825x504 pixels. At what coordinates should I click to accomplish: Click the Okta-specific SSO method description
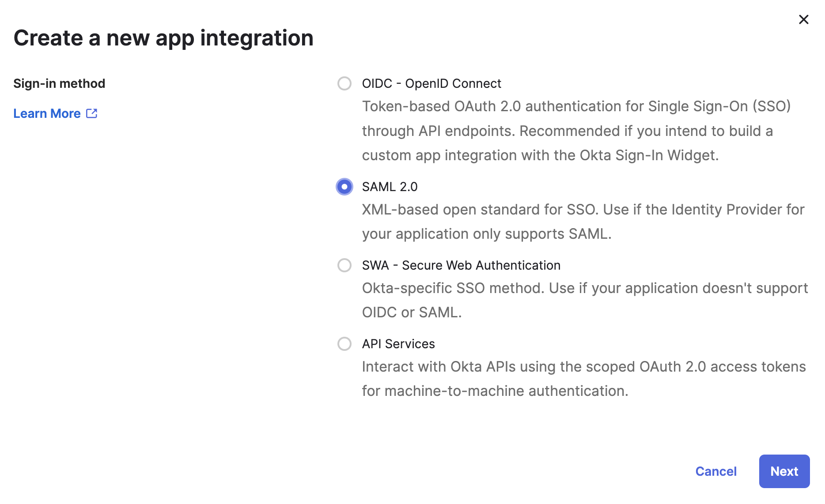[x=585, y=288]
